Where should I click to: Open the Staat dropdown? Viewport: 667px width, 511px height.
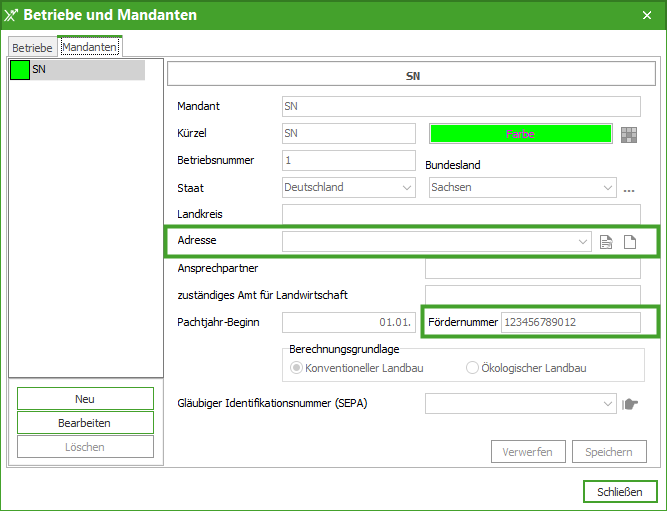click(x=407, y=187)
